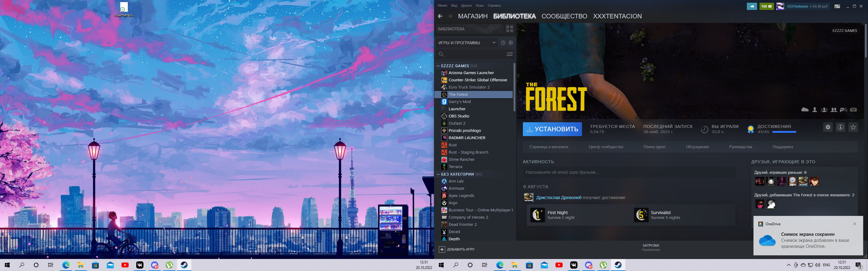868x271 pixels.
Task: Open Руководства link
Action: click(x=741, y=147)
